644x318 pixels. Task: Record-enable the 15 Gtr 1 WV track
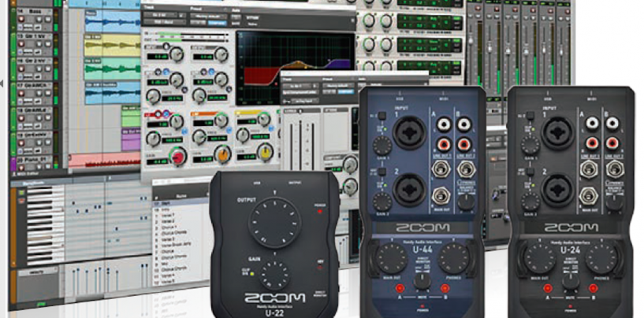click(20, 45)
